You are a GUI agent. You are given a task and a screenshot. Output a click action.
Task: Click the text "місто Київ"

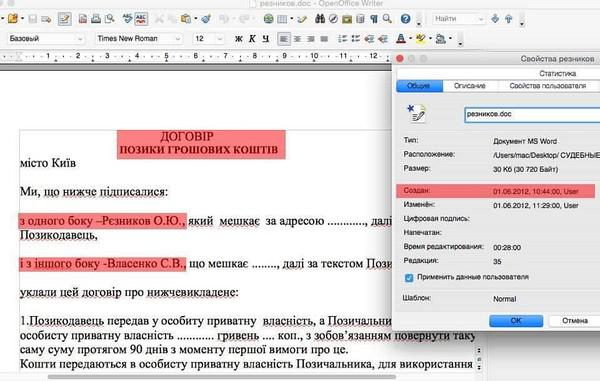coord(48,163)
